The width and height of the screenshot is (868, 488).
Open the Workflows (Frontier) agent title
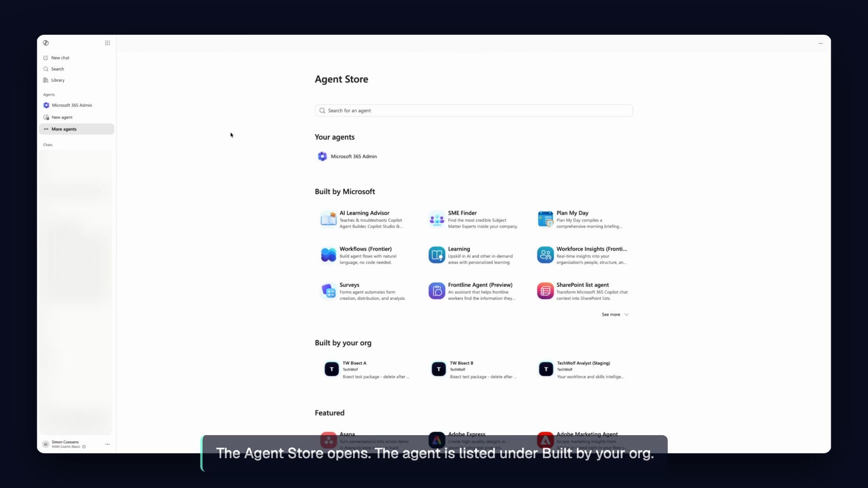[365, 249]
